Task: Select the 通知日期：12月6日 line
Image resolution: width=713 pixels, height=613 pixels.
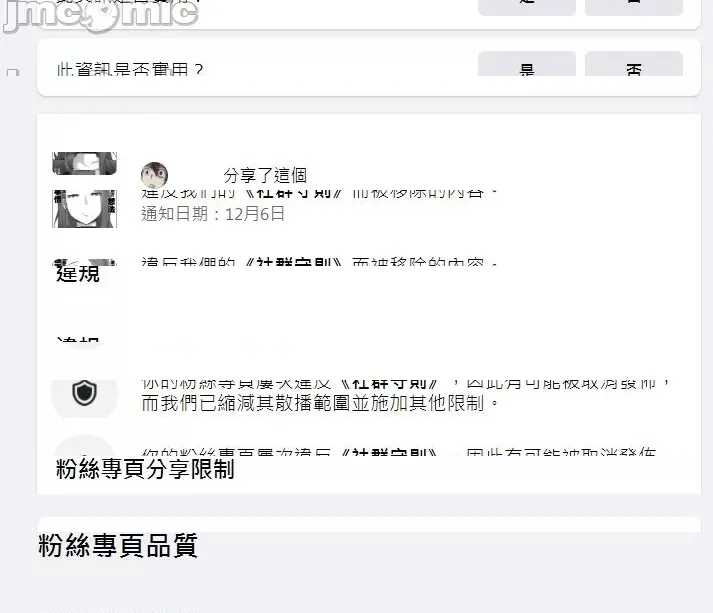Action: click(213, 214)
